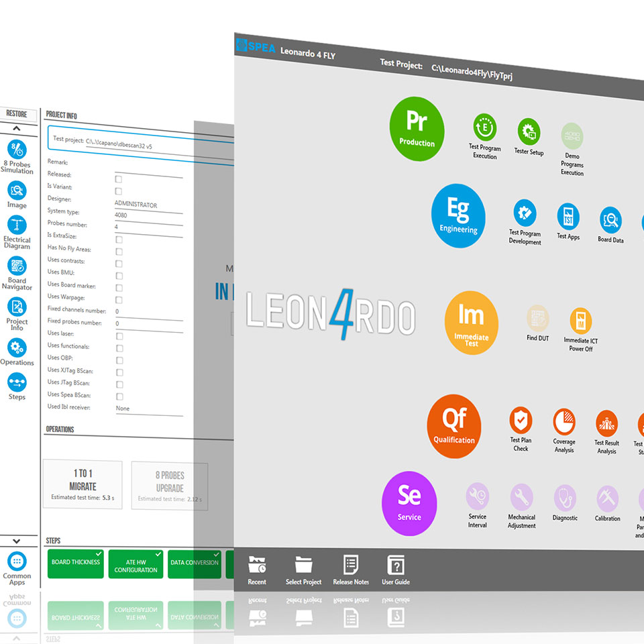Open Test Result Analysis
Image resolution: width=644 pixels, height=644 pixels.
click(x=606, y=424)
